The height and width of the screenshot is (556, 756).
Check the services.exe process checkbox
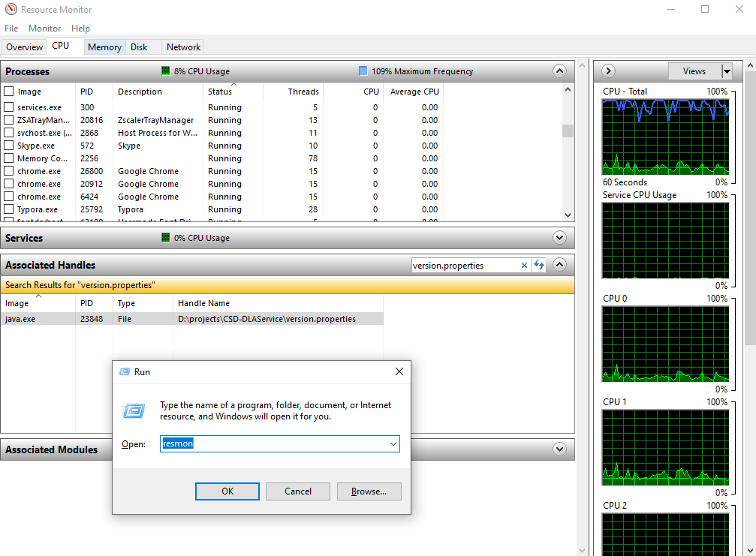tap(9, 107)
